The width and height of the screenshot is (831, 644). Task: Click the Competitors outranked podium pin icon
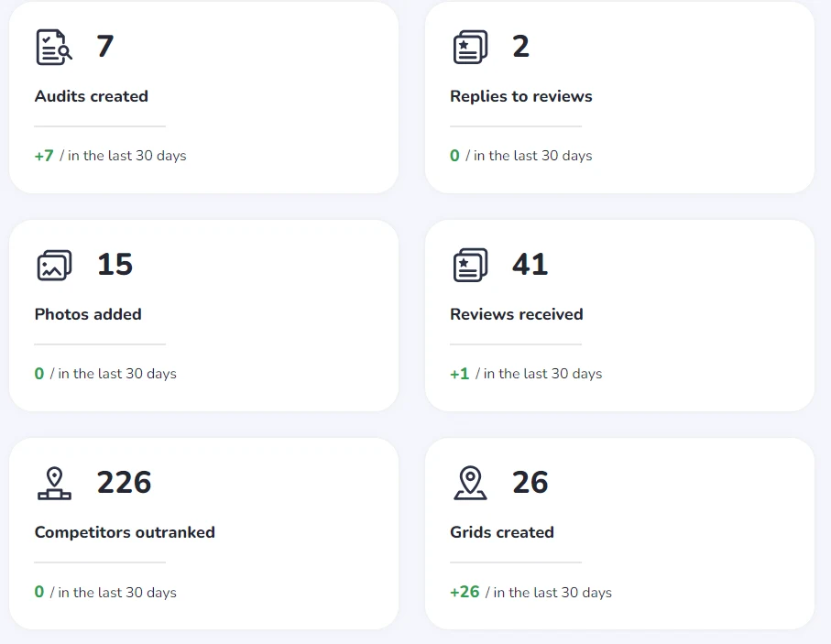tap(54, 484)
